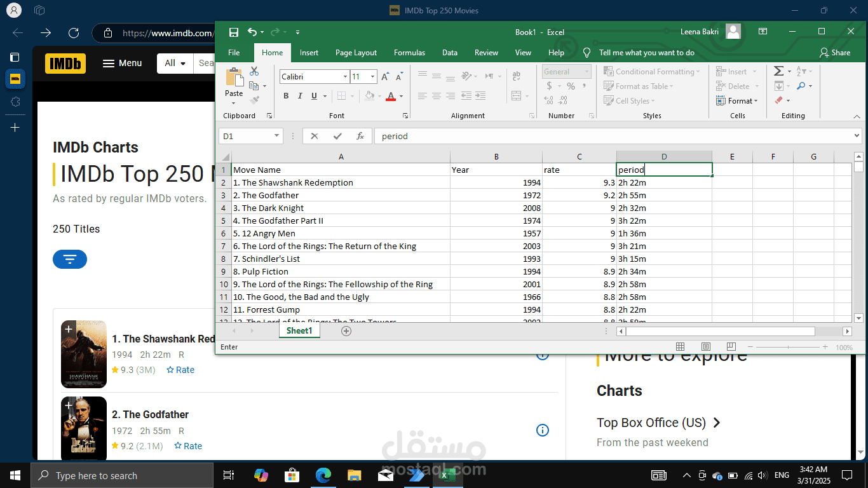
Task: Open Conditional Formatting in the Styles group
Action: click(653, 71)
